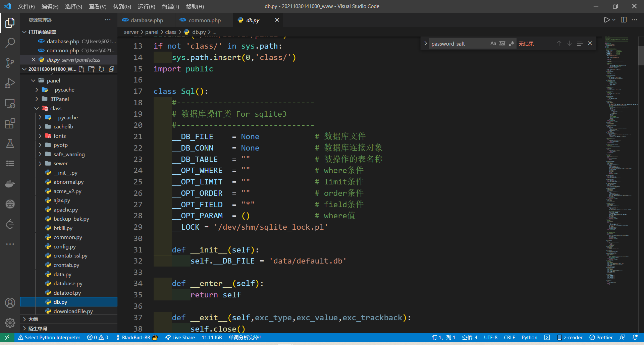Image resolution: width=644 pixels, height=345 pixels.
Task: Split the editor to the right
Action: (x=624, y=20)
